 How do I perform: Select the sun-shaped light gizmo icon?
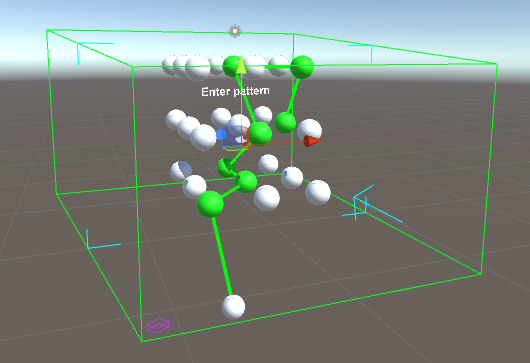[x=235, y=31]
